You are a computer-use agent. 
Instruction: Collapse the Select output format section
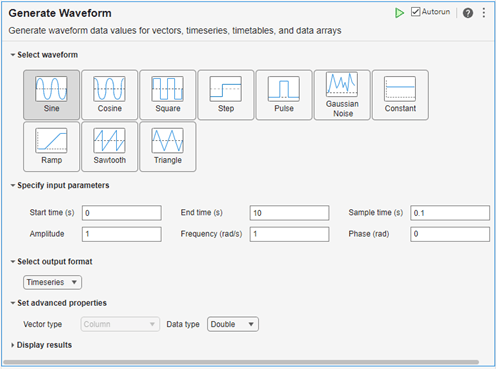[13, 262]
